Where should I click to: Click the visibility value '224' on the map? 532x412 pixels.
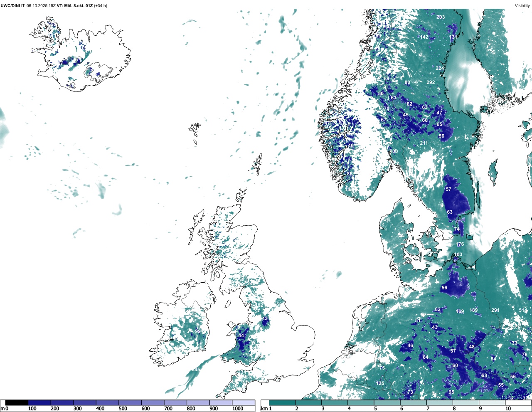[x=440, y=68]
